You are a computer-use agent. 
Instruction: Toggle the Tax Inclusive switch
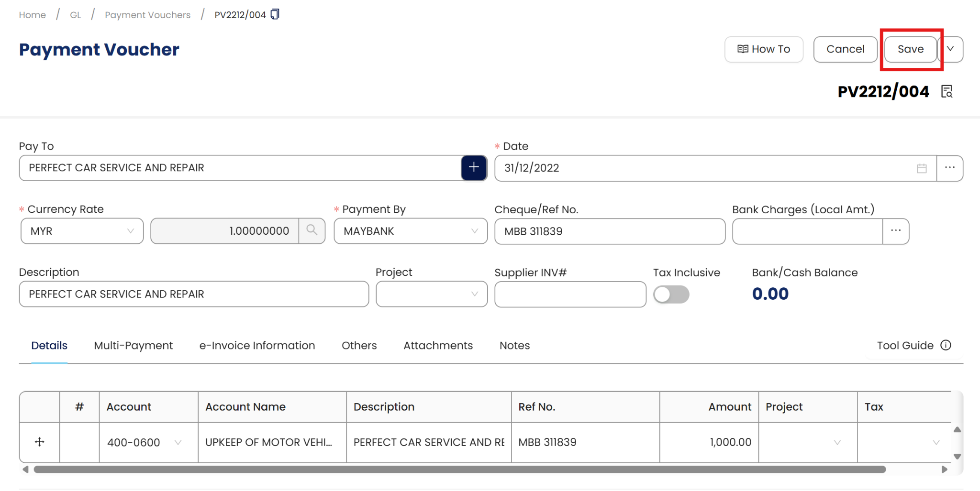click(x=671, y=295)
